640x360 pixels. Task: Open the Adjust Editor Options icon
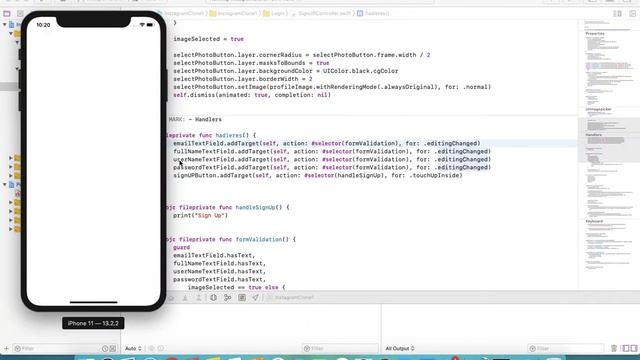pos(618,13)
